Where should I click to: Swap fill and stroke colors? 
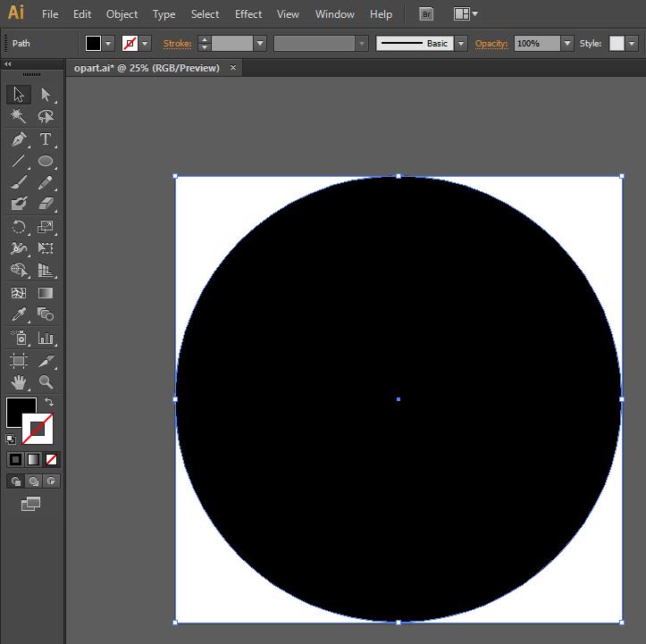pos(48,403)
